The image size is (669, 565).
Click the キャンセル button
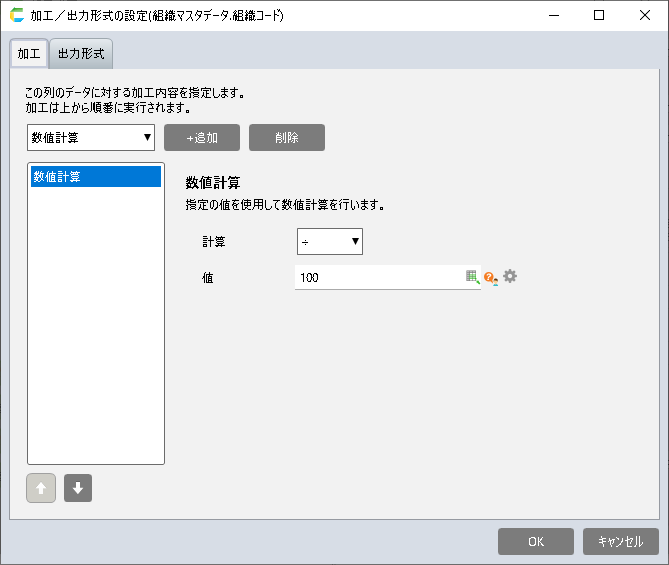[620, 541]
